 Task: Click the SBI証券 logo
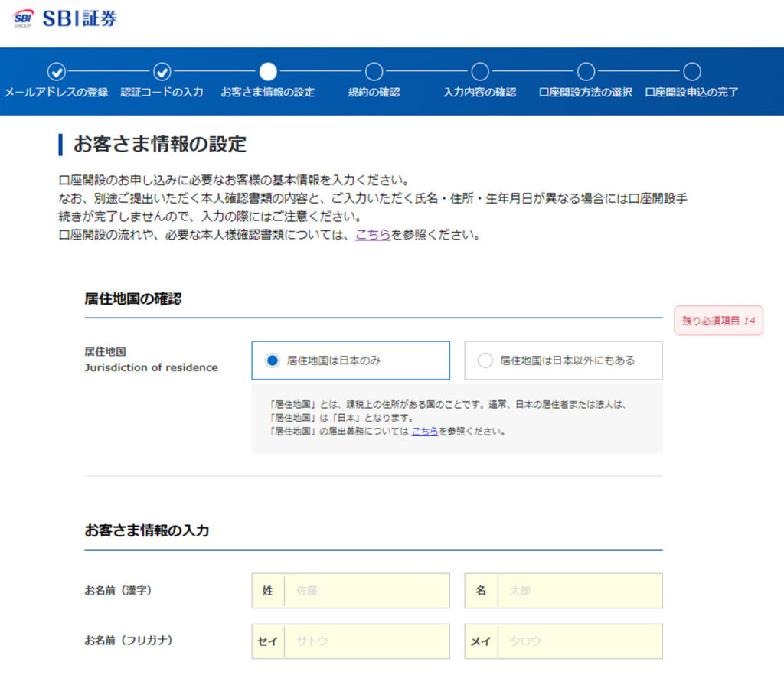(64, 18)
